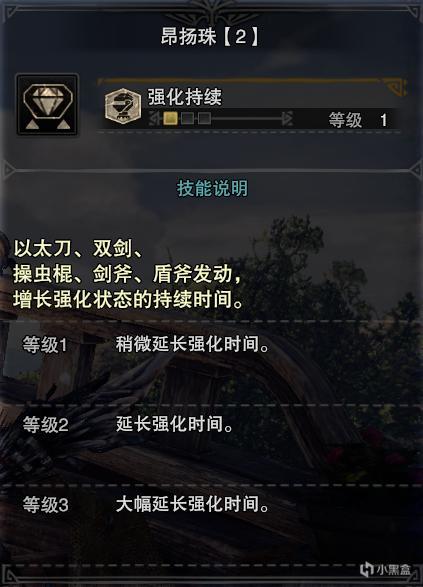Click the diamond decoration jewel icon
This screenshot has width=423, height=587.
tap(47, 104)
